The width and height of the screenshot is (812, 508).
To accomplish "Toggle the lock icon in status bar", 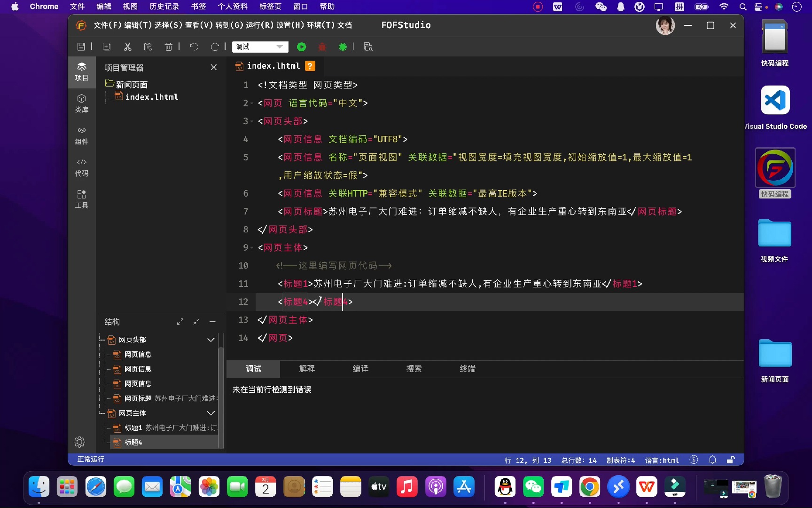I will coord(731,460).
